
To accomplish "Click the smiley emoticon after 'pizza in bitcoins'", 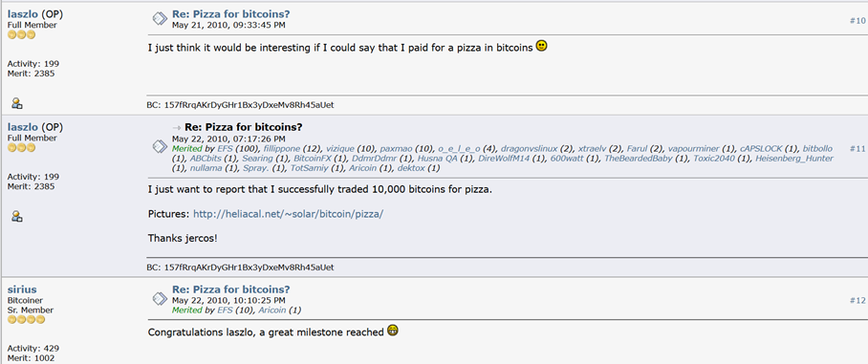I will (x=542, y=47).
